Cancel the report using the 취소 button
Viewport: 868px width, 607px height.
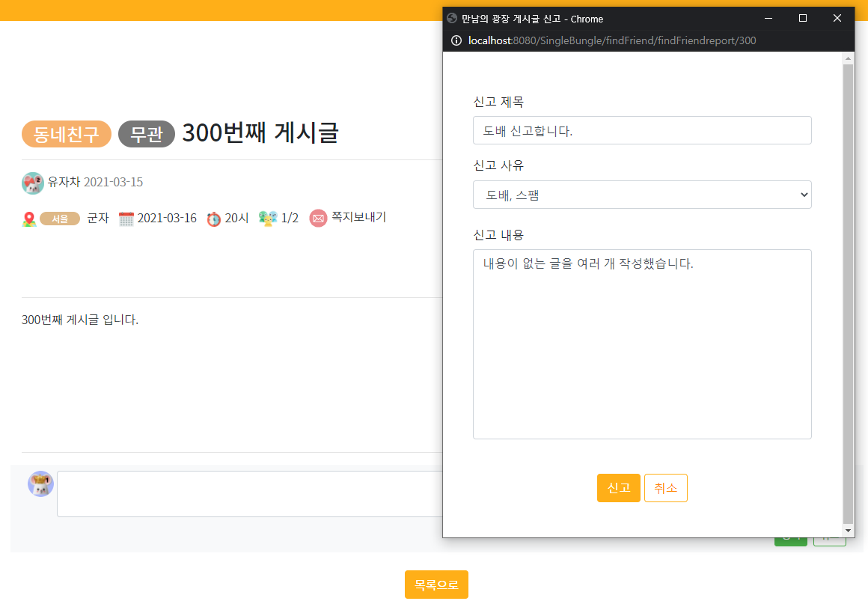[x=665, y=487]
